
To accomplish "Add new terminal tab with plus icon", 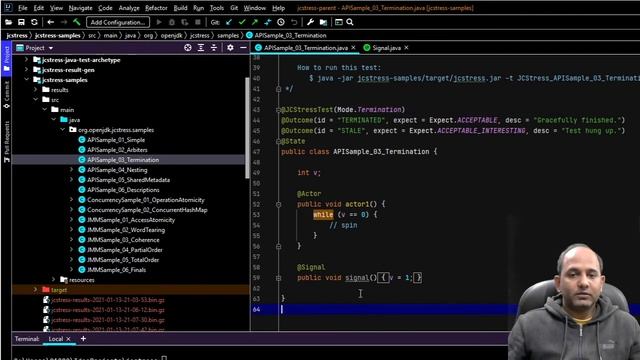I will [83, 338].
